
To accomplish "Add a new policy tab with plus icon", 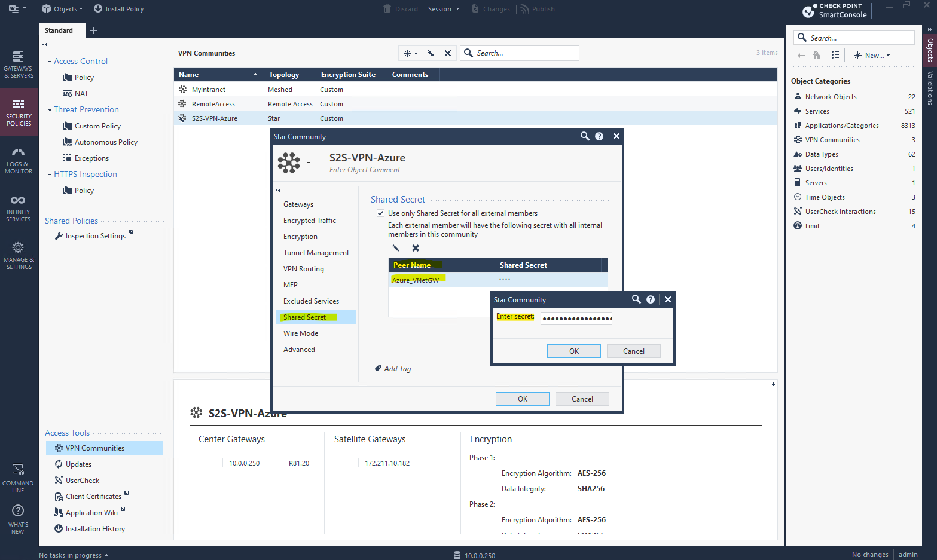I will click(x=93, y=30).
